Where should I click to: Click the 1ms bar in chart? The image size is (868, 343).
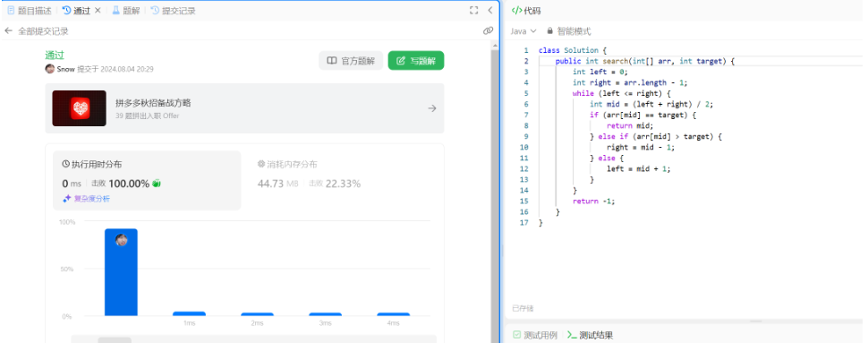click(x=189, y=313)
